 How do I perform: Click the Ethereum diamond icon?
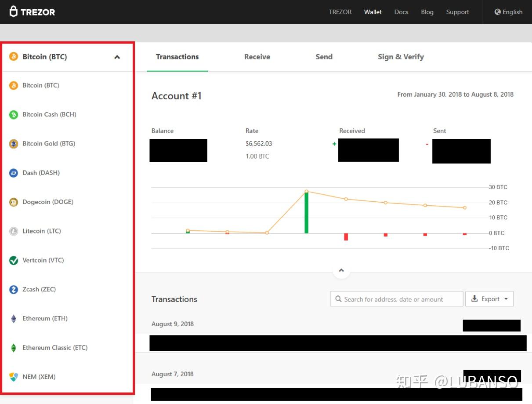[x=14, y=319]
